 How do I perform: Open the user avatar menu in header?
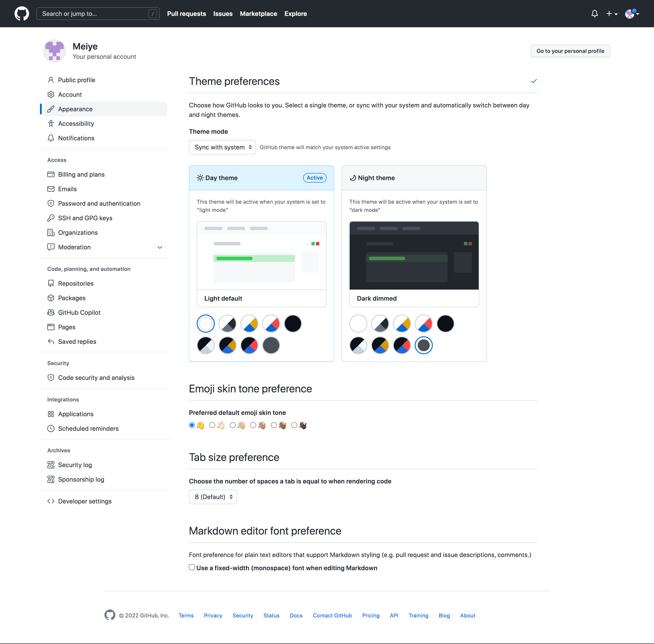coord(632,14)
